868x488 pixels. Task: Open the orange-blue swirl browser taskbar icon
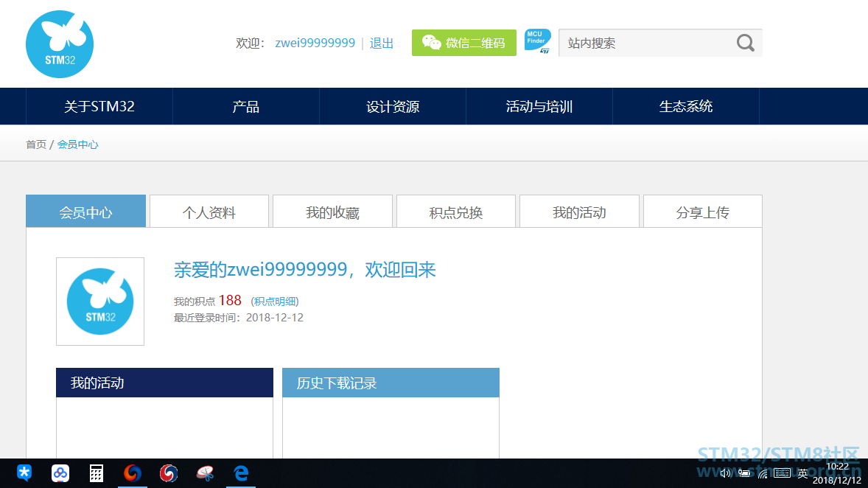coord(133,473)
